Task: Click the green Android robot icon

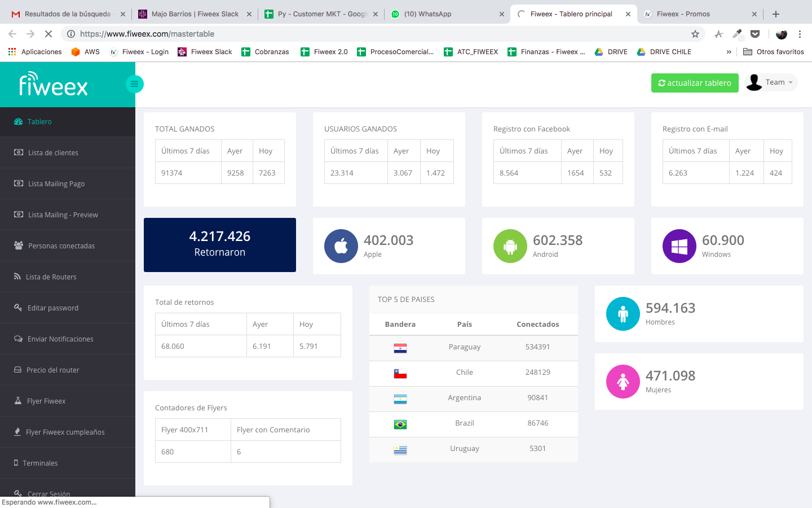Action: 510,246
